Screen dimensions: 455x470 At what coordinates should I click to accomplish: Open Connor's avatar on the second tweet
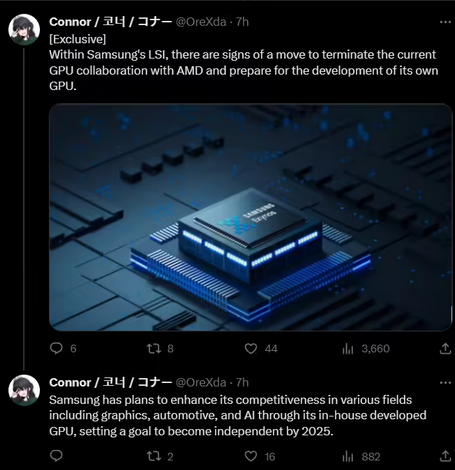pyautogui.click(x=24, y=390)
